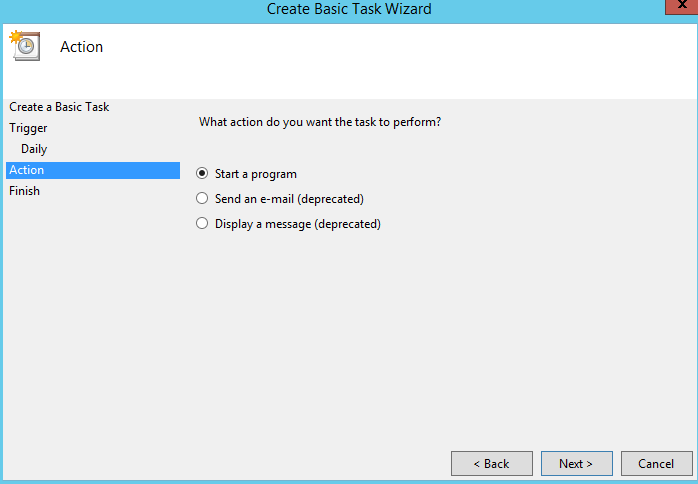The width and height of the screenshot is (698, 484).
Task: Click the 'What action do you want' question text
Action: pos(320,122)
